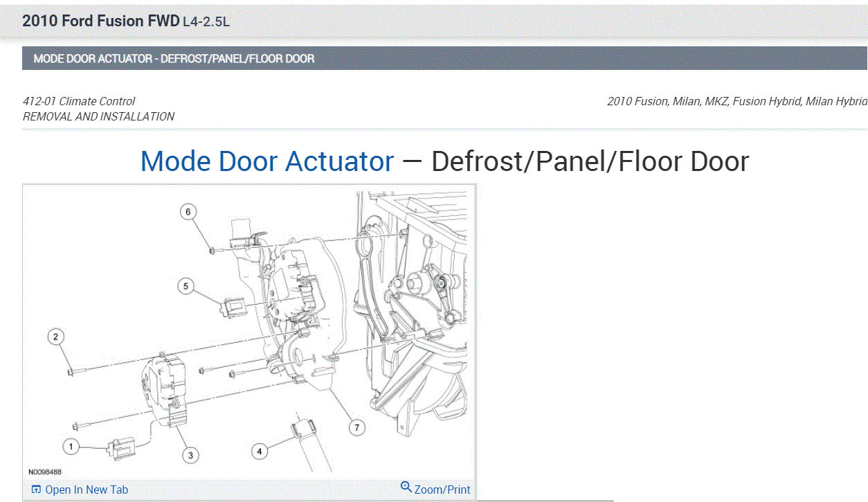
Task: Click callout number 6 in the diagram
Action: tap(188, 211)
